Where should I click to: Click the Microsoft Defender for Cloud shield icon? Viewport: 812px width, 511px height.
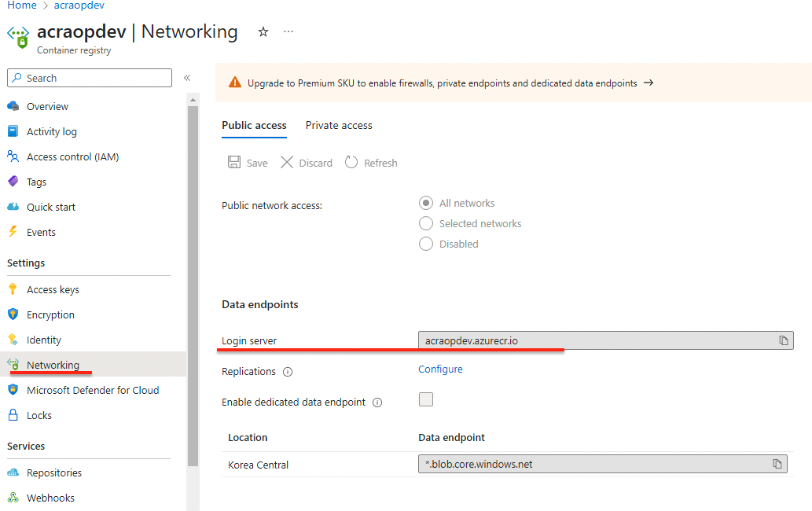point(13,389)
